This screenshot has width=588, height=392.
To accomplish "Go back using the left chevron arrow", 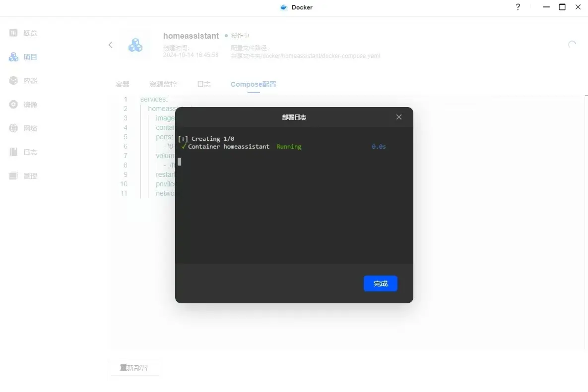I will coord(111,45).
